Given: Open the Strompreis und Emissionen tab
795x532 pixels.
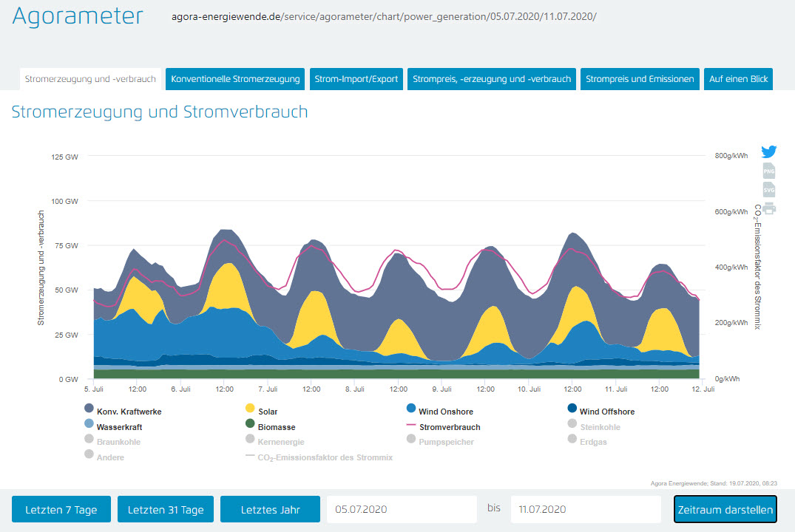Looking at the screenshot, I should coord(640,79).
